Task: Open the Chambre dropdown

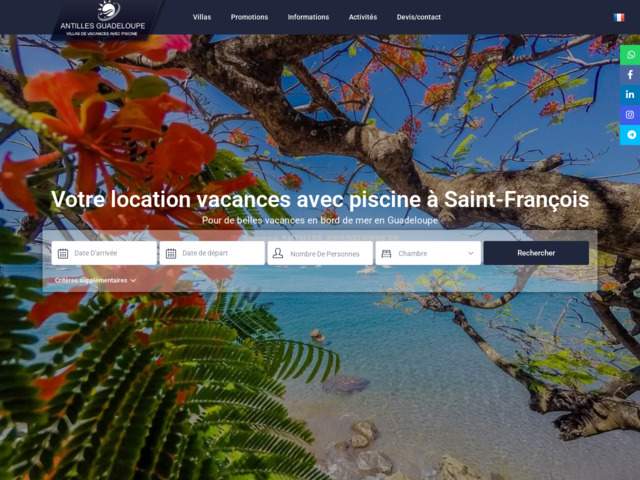Action: 428,253
